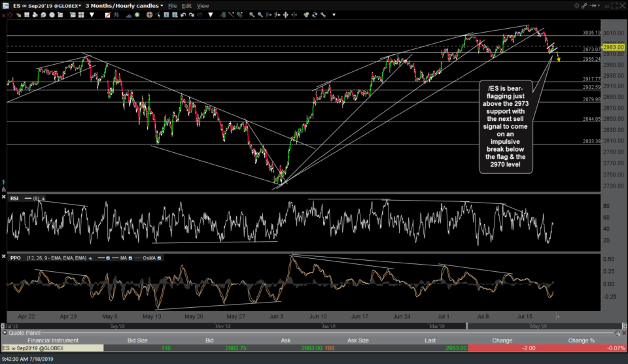The height and width of the screenshot is (364, 628).
Task: Click the Financial Instrument column header
Action: (53, 340)
